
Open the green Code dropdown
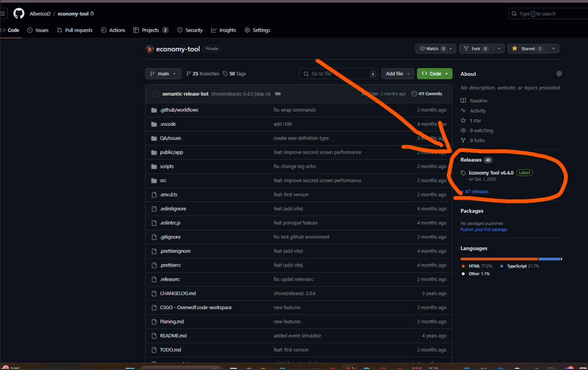point(435,74)
